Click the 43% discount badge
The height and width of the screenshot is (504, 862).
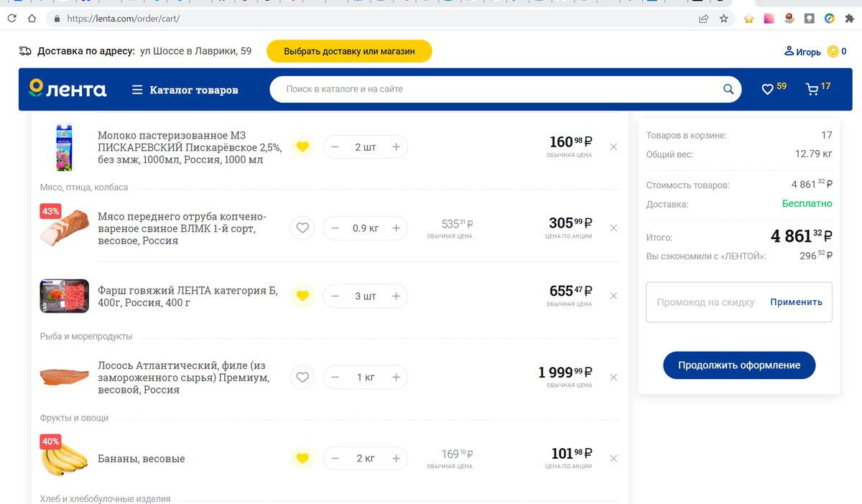(50, 212)
